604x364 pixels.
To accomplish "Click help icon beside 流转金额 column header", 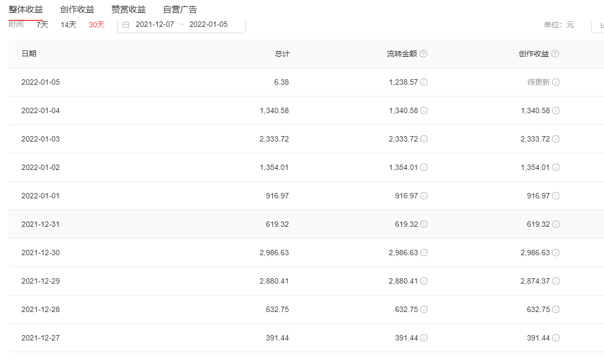I will point(423,54).
